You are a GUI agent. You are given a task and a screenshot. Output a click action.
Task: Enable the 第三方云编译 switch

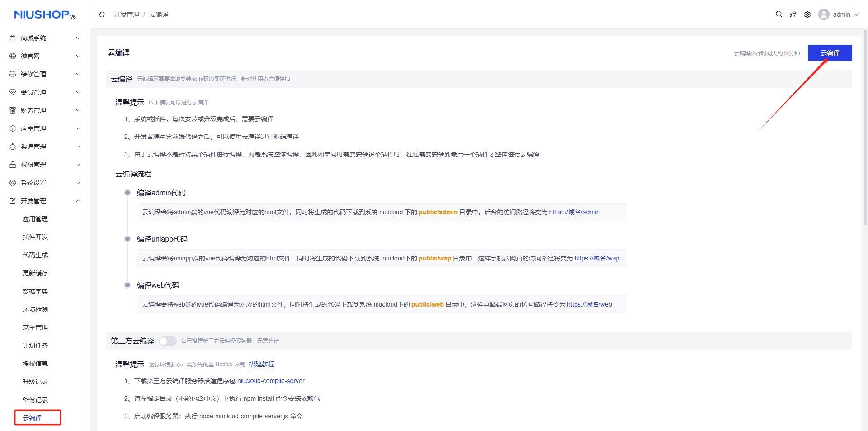[x=167, y=341]
